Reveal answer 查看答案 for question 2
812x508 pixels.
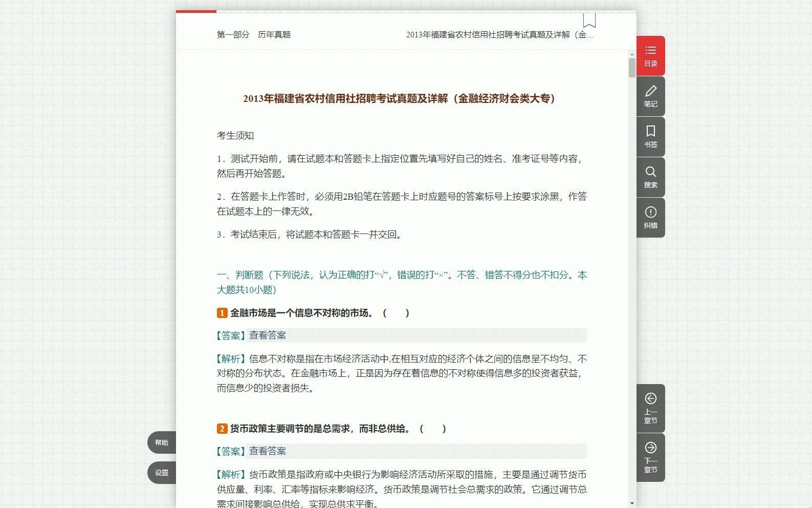268,451
